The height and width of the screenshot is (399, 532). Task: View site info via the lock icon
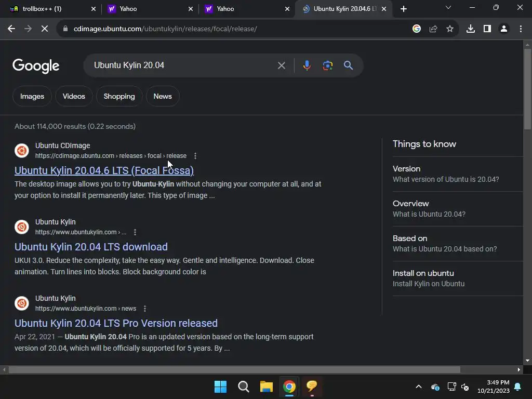(x=65, y=29)
